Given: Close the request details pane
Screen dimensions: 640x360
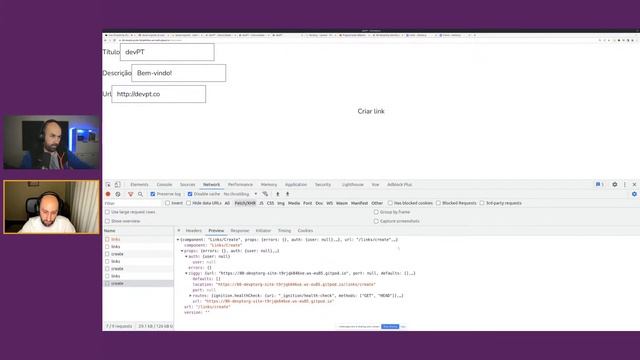Looking at the screenshot, I should point(179,231).
